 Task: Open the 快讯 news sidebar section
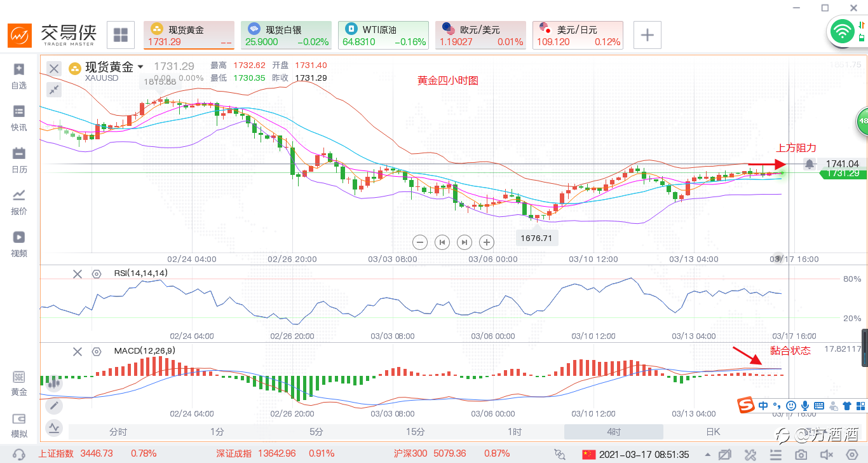[x=19, y=118]
